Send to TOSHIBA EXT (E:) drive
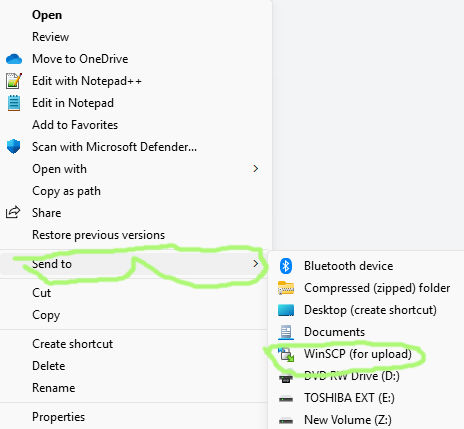Screen dimensions: 464x429 (349, 398)
